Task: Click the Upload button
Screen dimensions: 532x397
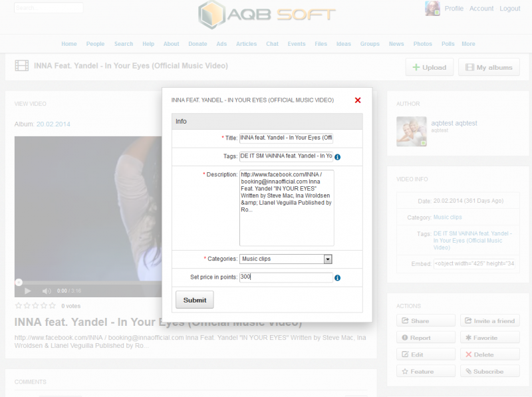Action: tap(429, 67)
